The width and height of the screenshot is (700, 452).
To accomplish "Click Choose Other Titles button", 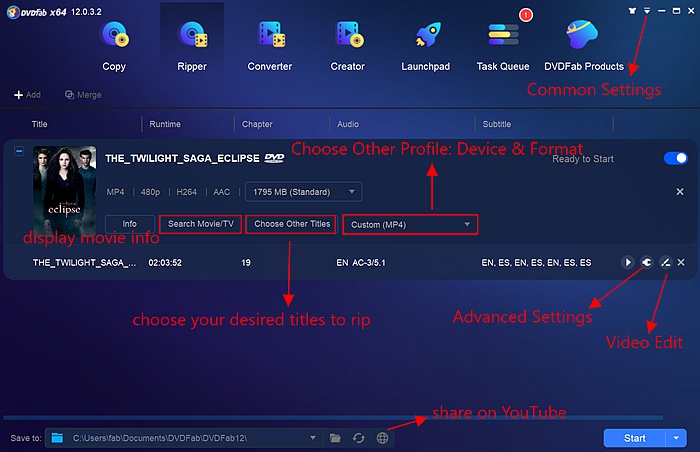I will 292,224.
